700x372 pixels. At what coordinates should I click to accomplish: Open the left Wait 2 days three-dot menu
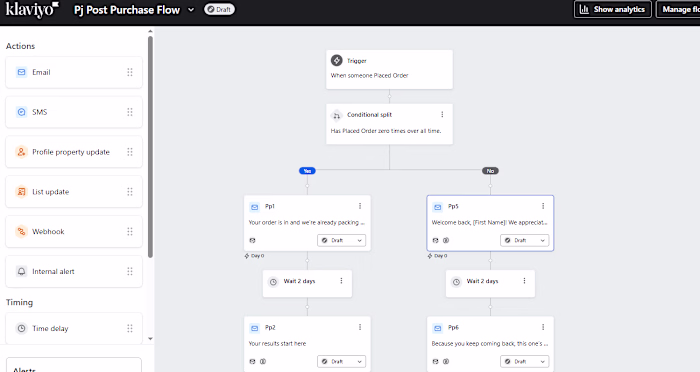341,281
